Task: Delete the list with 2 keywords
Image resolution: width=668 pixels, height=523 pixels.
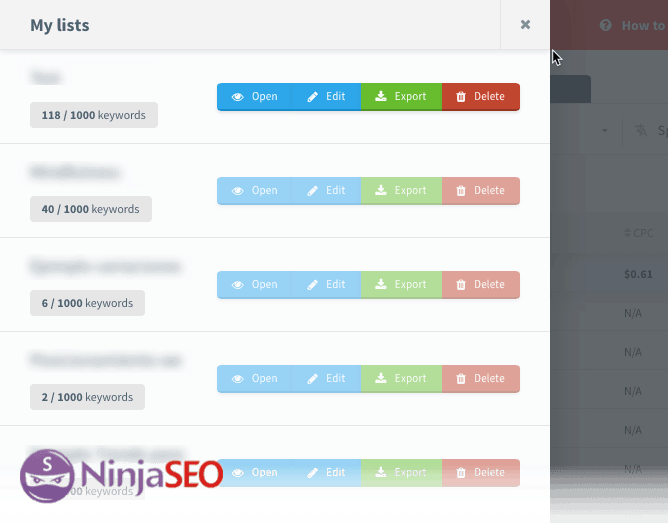Action: coord(481,379)
